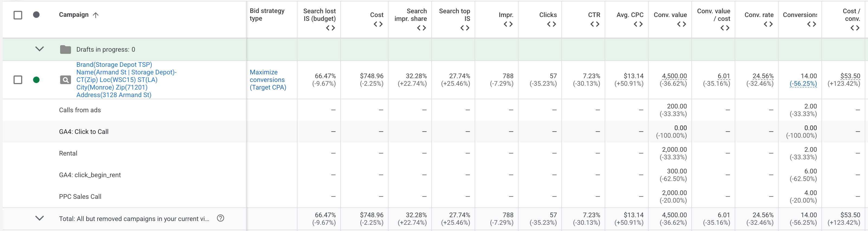Click the underlined (-56.25%) conversions change

pos(803,84)
